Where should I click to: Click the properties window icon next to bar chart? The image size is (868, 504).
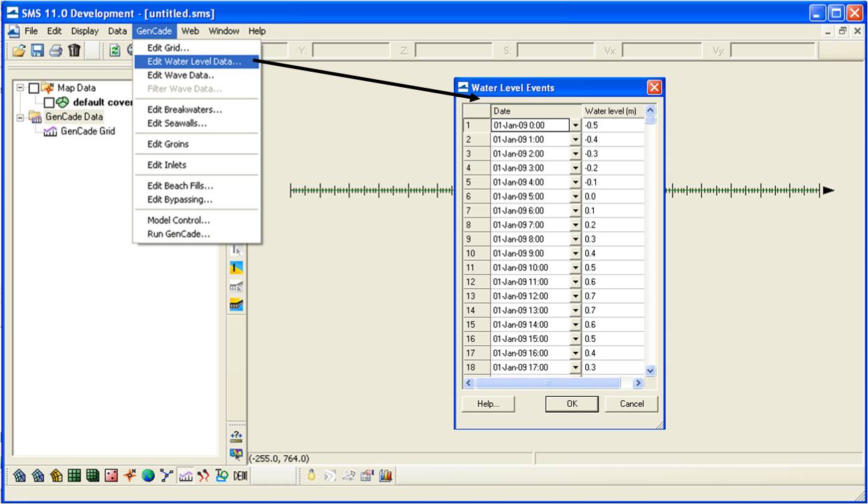click(x=367, y=476)
